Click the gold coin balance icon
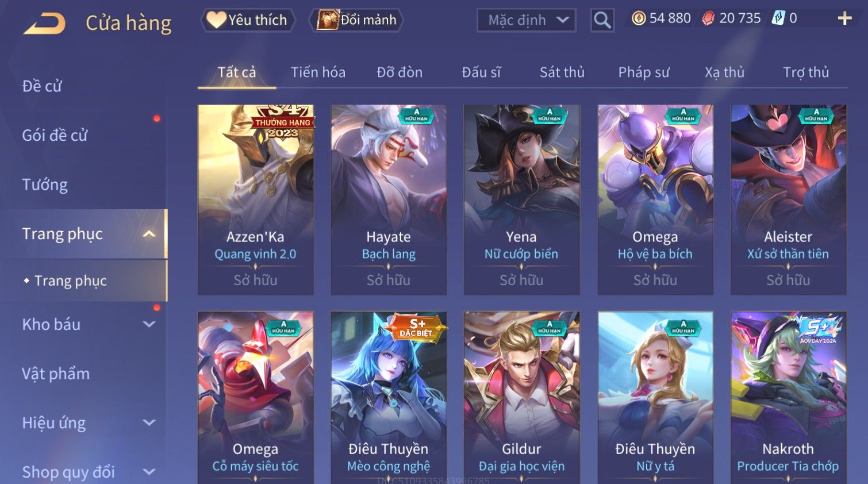 [639, 18]
